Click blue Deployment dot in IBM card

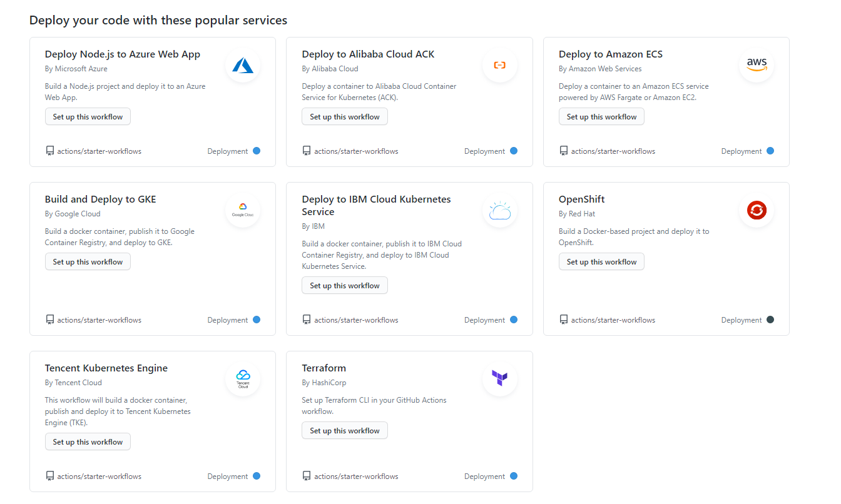tap(514, 320)
